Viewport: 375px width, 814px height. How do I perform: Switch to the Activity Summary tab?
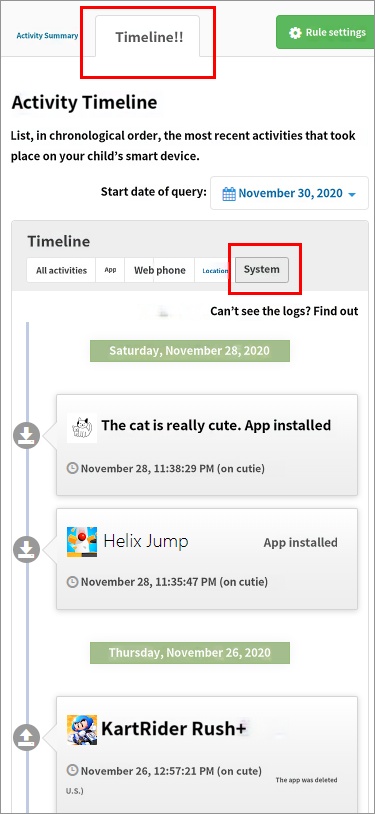click(47, 36)
